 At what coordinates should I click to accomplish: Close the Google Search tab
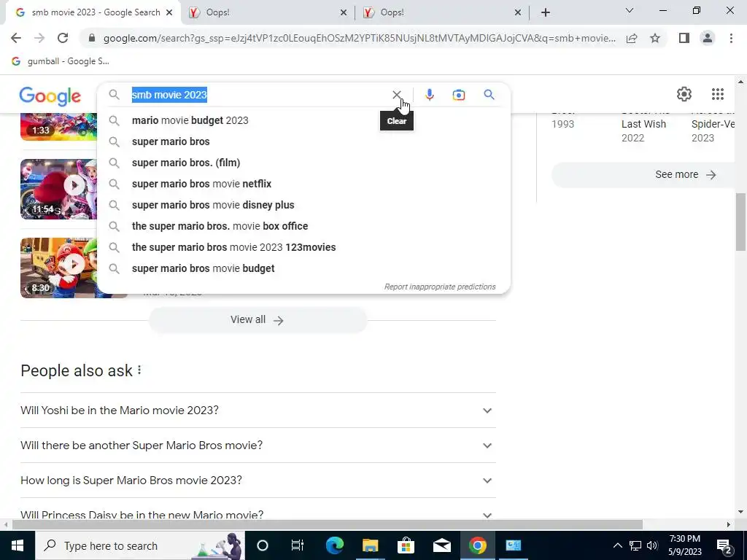click(x=169, y=13)
